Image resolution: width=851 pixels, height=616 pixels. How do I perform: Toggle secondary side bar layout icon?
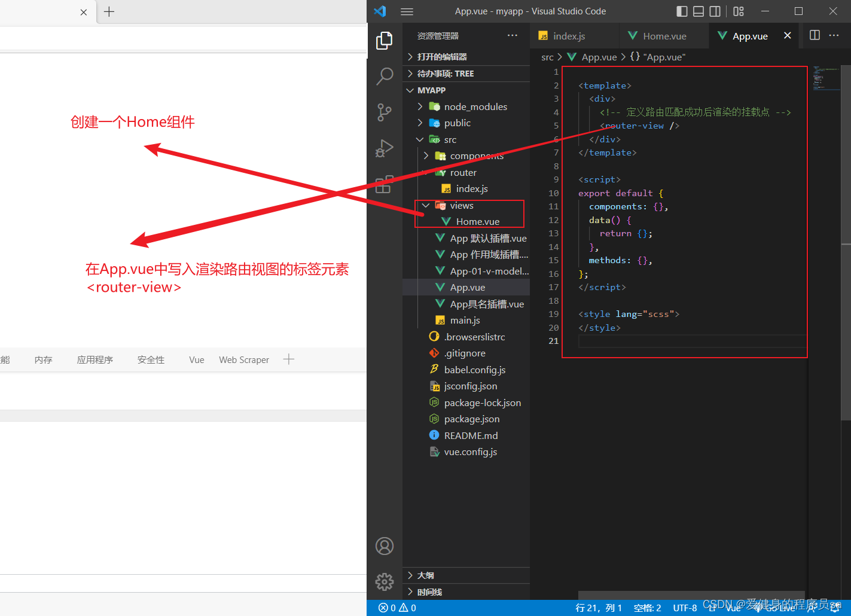coord(715,11)
